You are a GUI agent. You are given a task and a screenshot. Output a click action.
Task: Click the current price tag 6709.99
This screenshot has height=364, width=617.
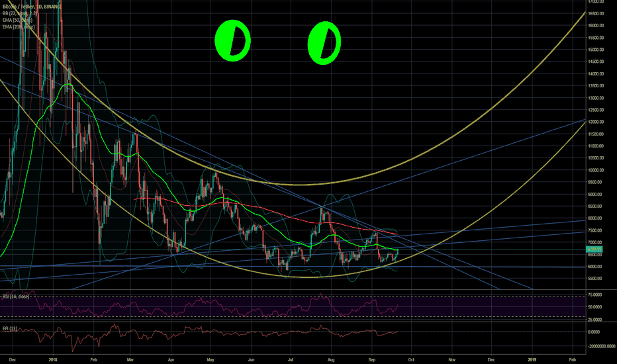594,250
